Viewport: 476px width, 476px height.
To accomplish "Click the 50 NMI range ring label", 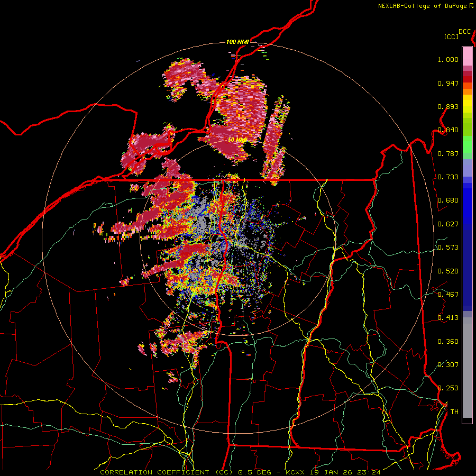I will 237,140.
